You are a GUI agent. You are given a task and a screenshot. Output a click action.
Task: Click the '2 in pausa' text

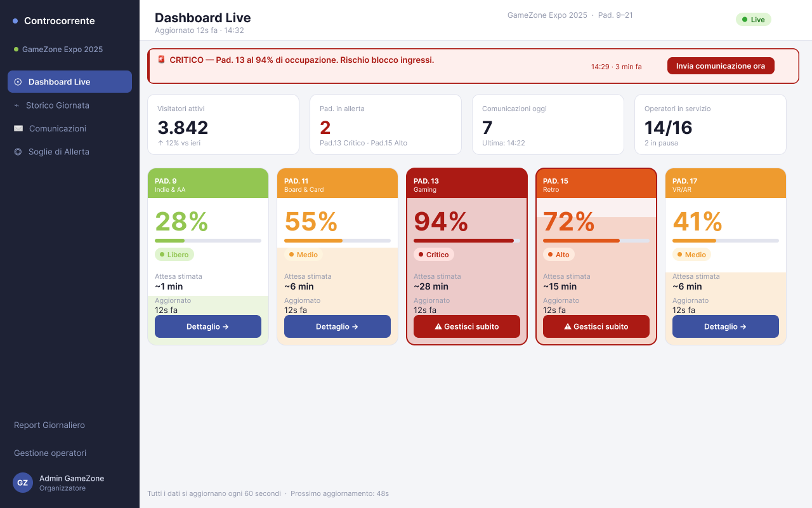[x=661, y=143]
